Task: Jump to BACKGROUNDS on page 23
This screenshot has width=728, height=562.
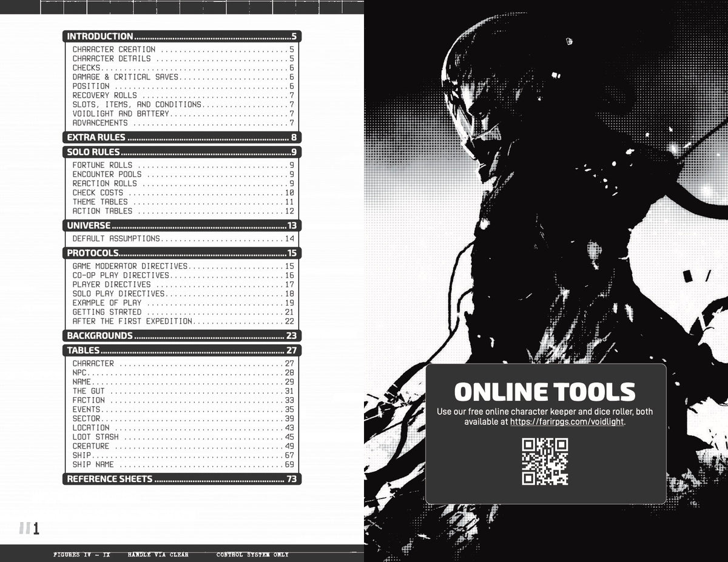Action: 182,336
